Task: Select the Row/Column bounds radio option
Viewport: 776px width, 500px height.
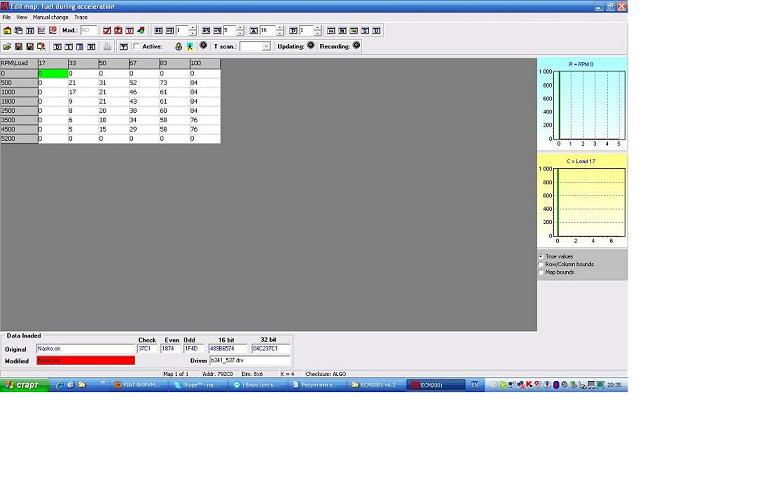Action: 541,264
